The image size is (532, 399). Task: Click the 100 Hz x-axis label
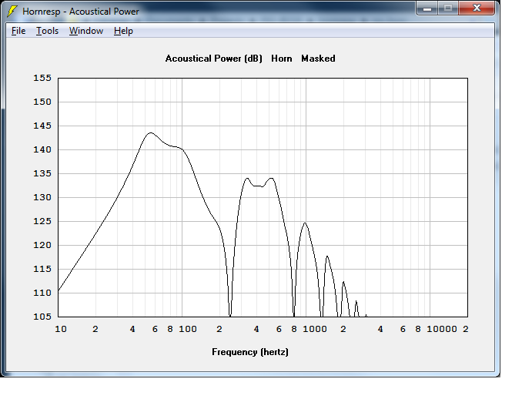point(188,329)
